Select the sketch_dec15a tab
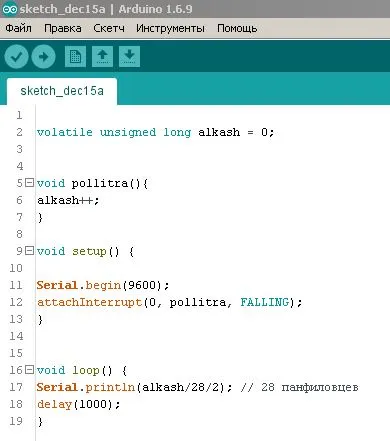This screenshot has width=390, height=441. click(x=62, y=91)
